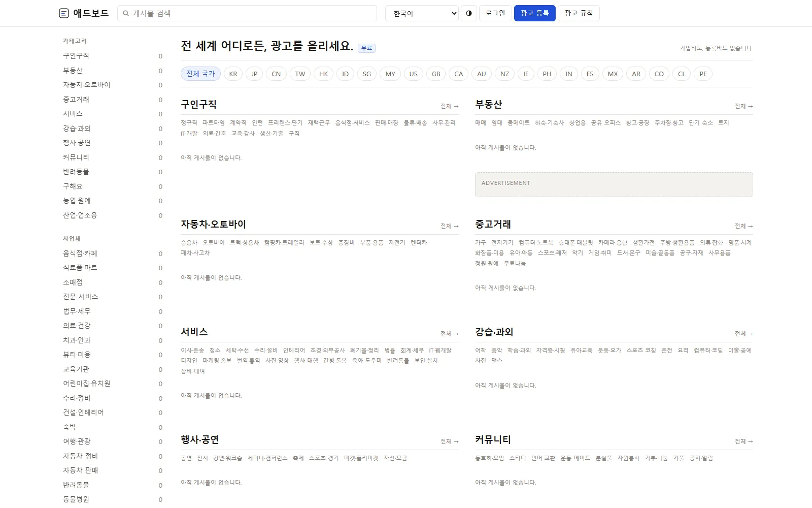The height and width of the screenshot is (508, 812).
Task: Click the blue 광고 등록 button
Action: tap(535, 13)
